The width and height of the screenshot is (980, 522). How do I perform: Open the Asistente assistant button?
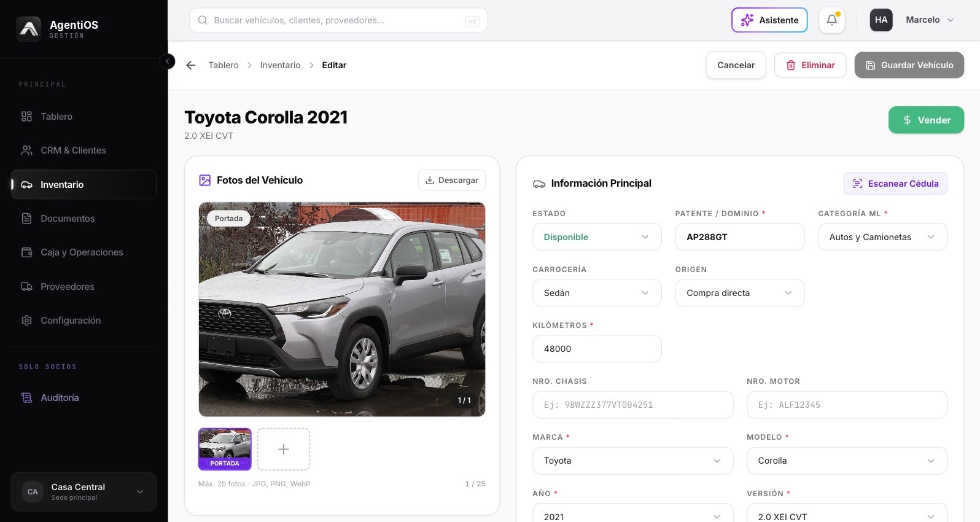769,20
